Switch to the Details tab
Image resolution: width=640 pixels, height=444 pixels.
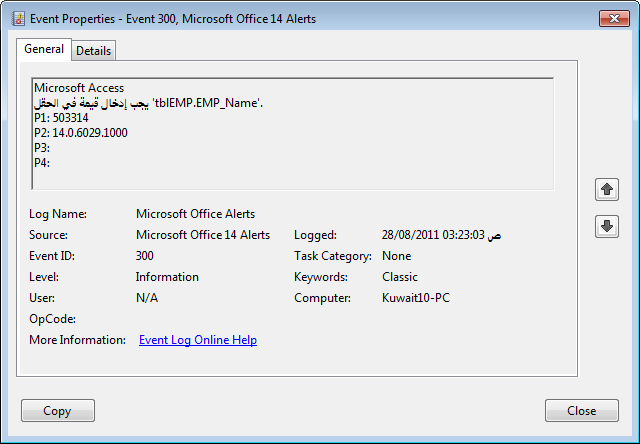click(x=94, y=51)
